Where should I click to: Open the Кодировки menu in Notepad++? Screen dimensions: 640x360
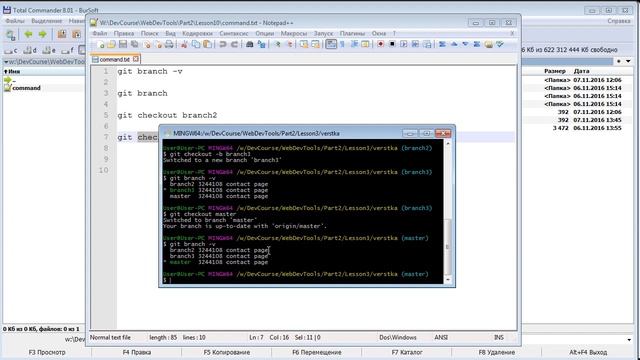click(x=198, y=33)
